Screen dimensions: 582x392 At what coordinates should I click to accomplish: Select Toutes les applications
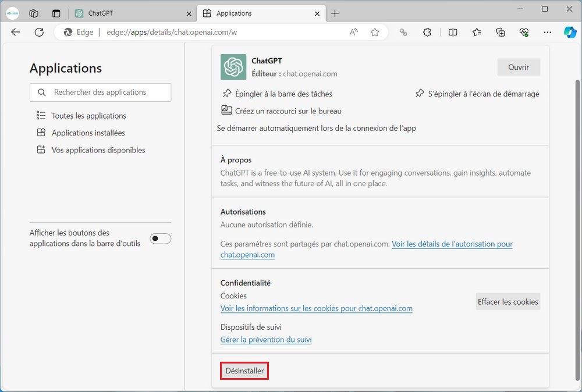[88, 116]
